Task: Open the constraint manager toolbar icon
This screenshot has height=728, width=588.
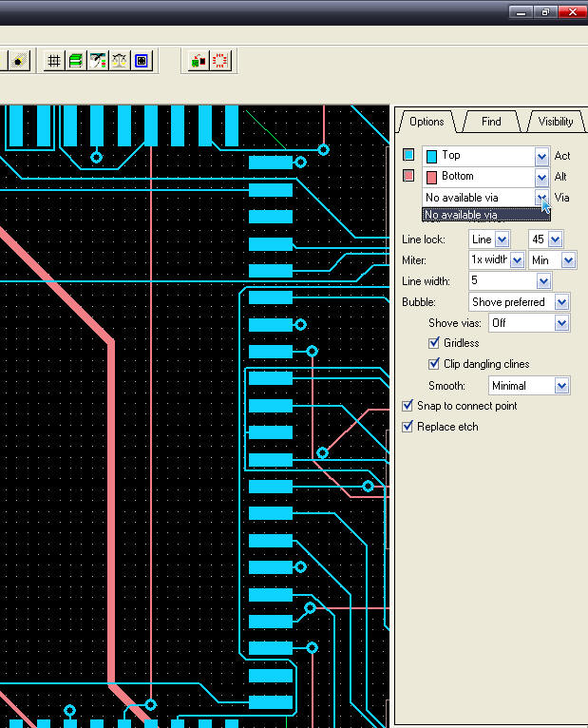Action: [x=97, y=61]
